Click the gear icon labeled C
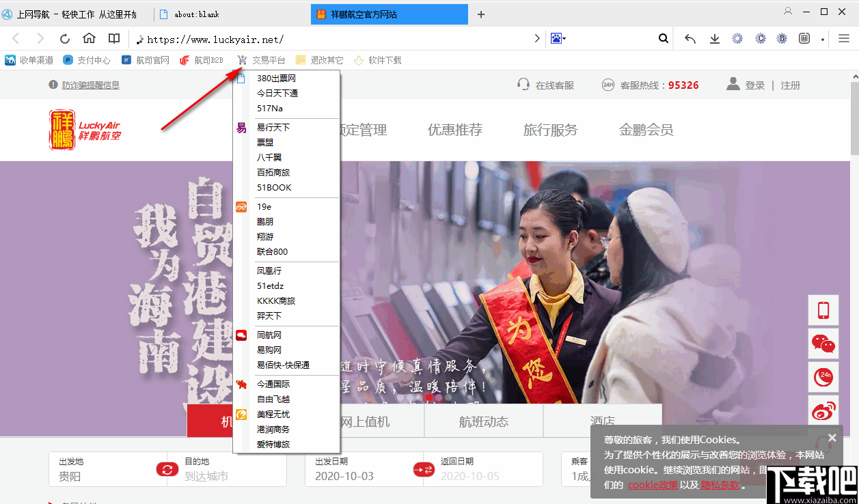 click(761, 39)
